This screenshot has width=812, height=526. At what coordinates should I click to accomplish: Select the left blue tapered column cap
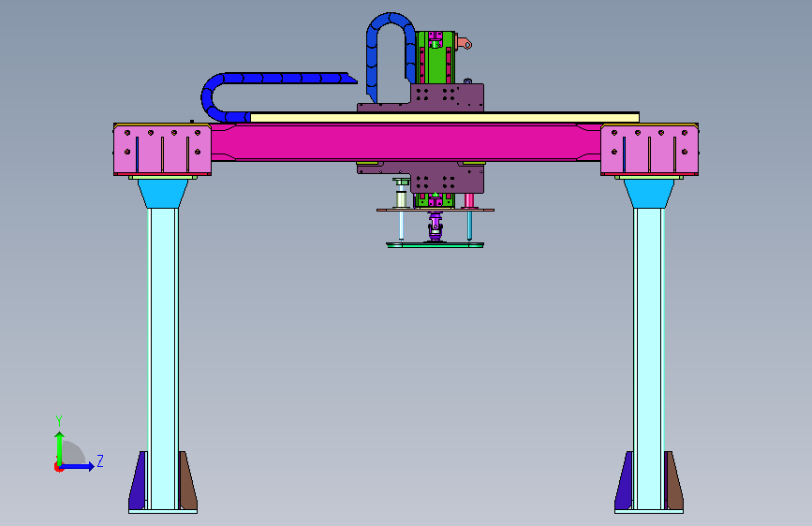[163, 194]
